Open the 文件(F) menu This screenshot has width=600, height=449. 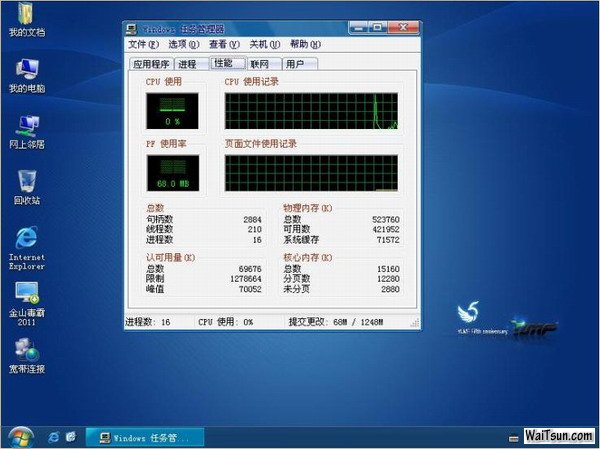point(144,44)
